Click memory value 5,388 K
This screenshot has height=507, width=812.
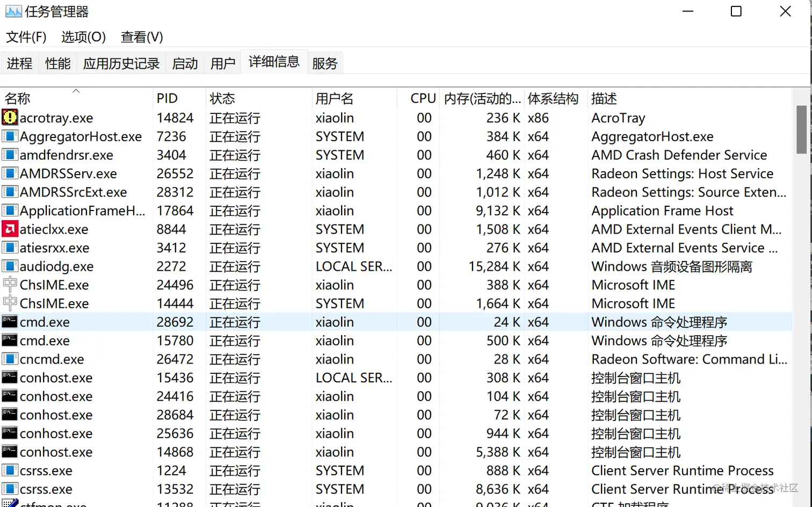pos(498,452)
